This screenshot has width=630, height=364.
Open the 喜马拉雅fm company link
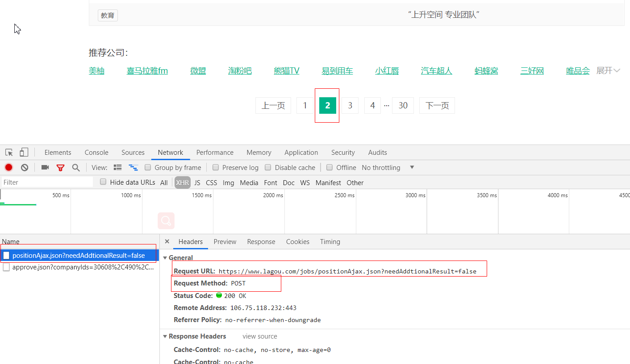coord(147,70)
